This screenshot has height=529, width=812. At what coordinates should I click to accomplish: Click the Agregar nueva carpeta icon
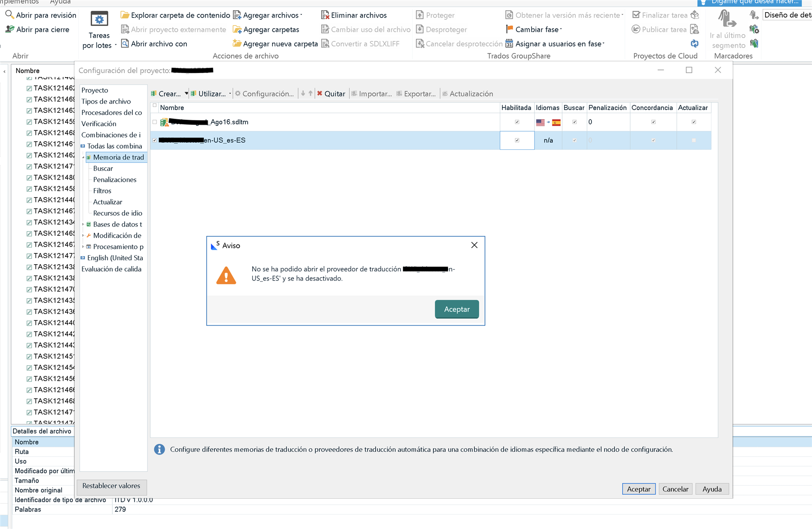pyautogui.click(x=237, y=44)
